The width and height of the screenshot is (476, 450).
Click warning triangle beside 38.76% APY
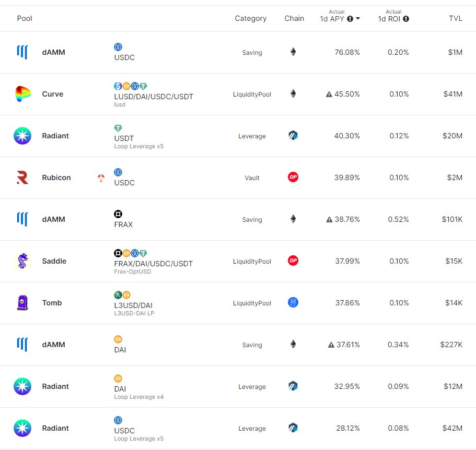(x=329, y=220)
